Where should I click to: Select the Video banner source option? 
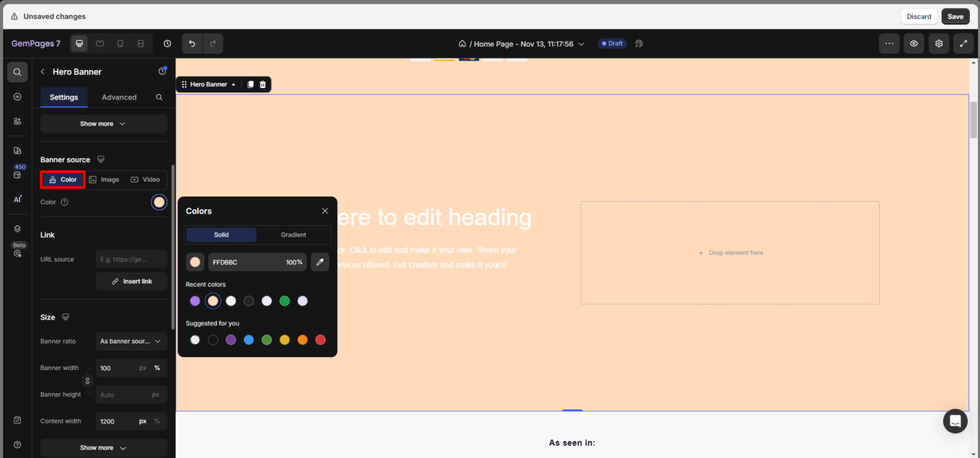click(145, 179)
